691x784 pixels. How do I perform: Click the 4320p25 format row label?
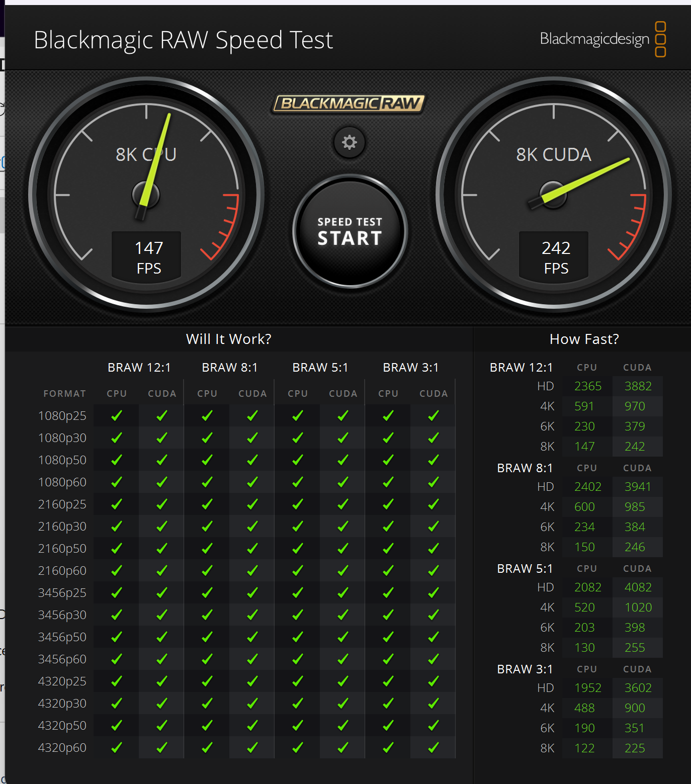(62, 681)
